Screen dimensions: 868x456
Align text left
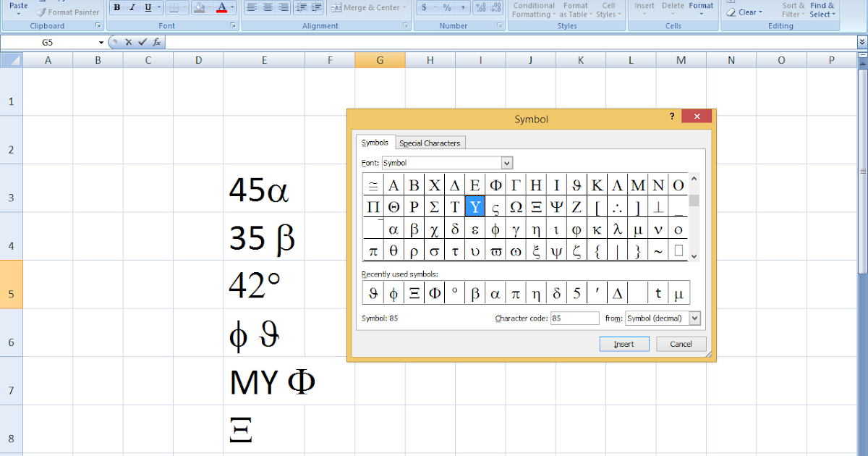tap(252, 8)
